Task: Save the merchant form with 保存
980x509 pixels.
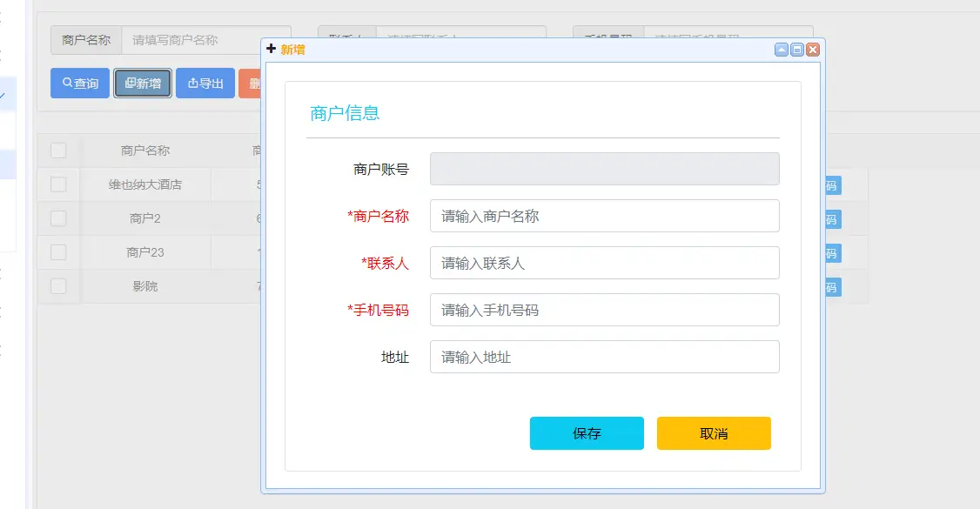Action: coord(587,433)
